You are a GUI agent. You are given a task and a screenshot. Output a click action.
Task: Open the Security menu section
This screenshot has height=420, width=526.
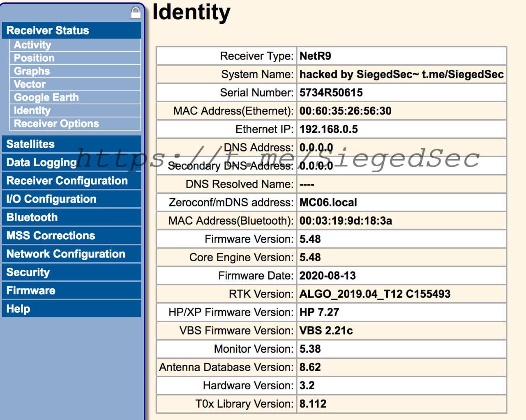72,272
